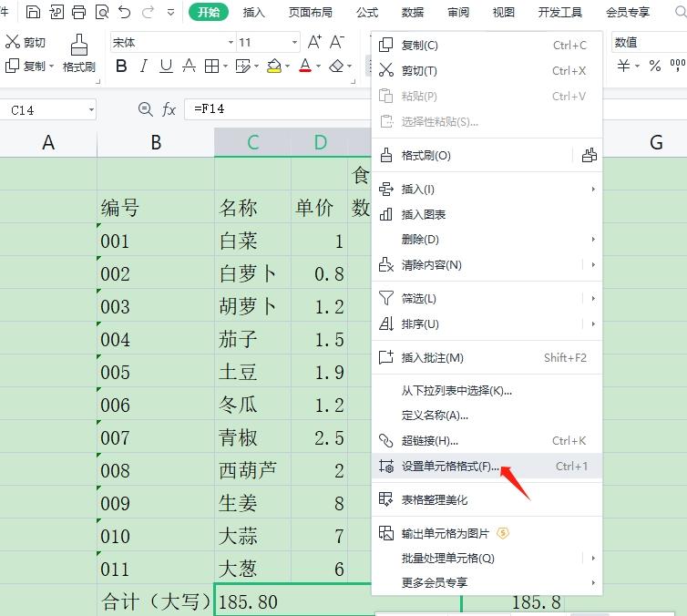This screenshot has width=687, height=616.
Task: Click the eraser clear-format icon
Action: point(336,67)
